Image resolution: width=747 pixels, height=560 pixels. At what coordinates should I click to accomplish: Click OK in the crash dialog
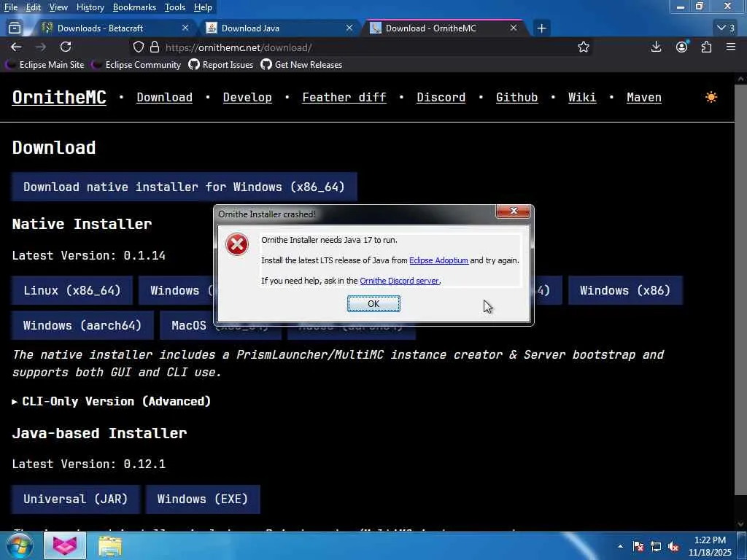click(373, 304)
